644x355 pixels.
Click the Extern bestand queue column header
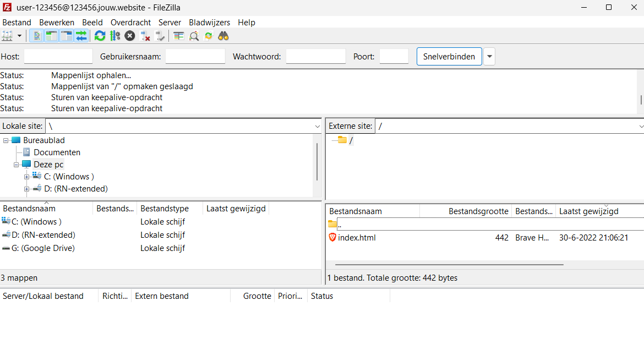coord(181,296)
